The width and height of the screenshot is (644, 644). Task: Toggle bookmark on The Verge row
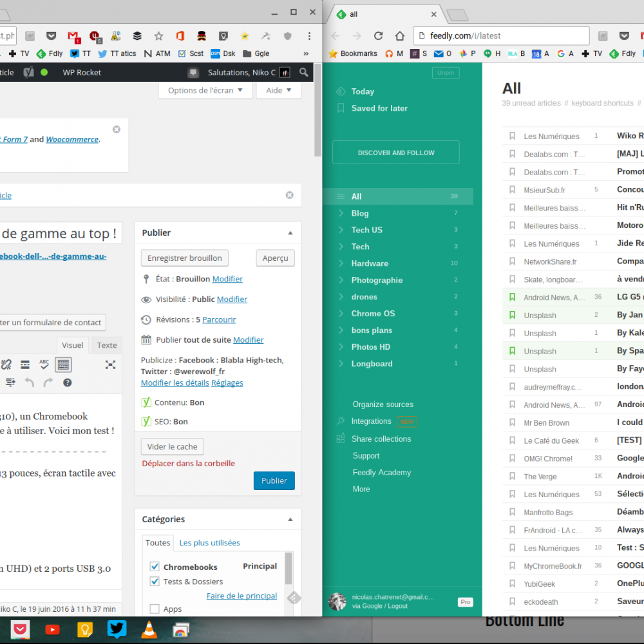point(512,477)
